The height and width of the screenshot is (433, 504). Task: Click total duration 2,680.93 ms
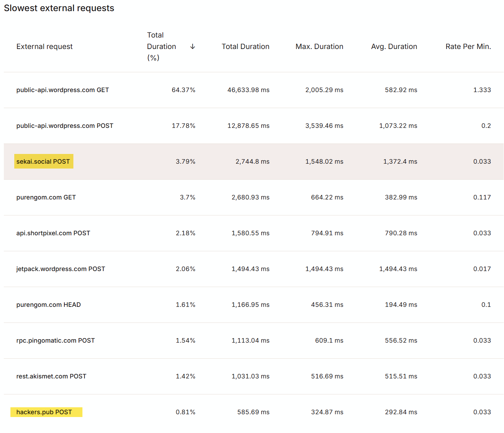(250, 197)
